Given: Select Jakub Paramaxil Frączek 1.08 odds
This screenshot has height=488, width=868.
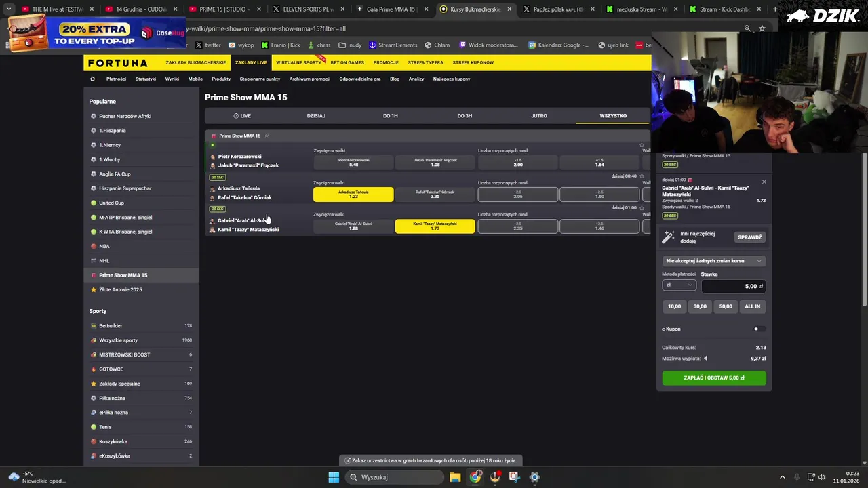Looking at the screenshot, I should point(435,163).
